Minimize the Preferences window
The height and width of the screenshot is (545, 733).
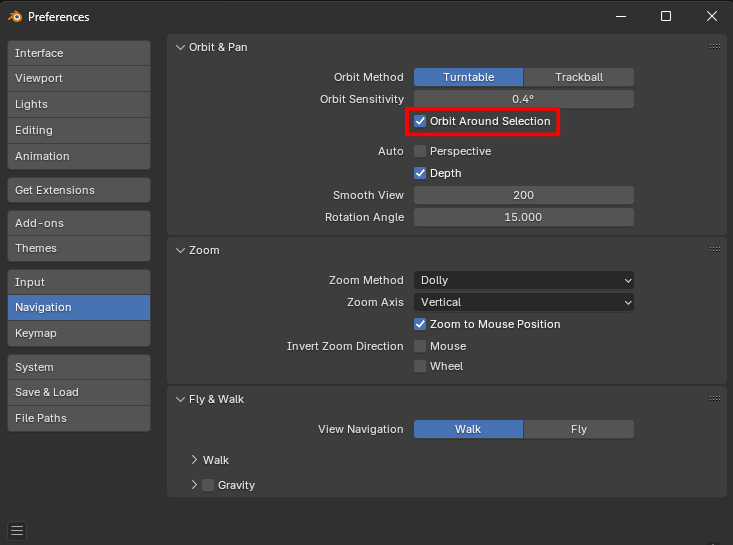tap(621, 16)
